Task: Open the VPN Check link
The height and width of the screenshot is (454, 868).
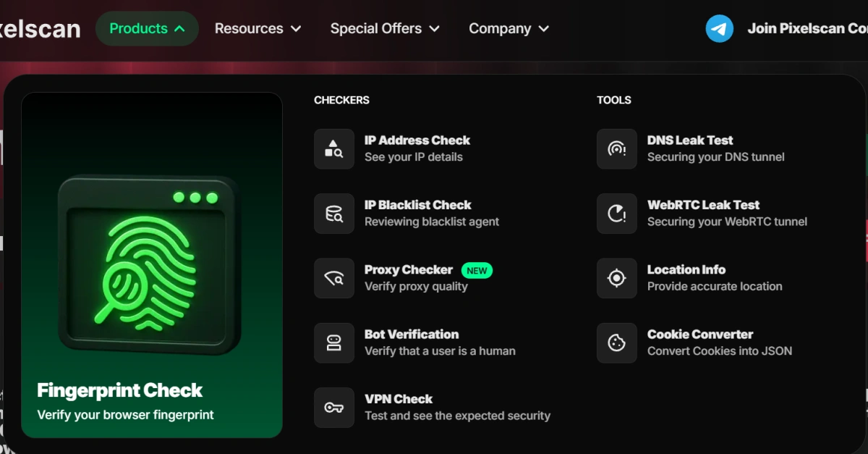Action: point(399,399)
